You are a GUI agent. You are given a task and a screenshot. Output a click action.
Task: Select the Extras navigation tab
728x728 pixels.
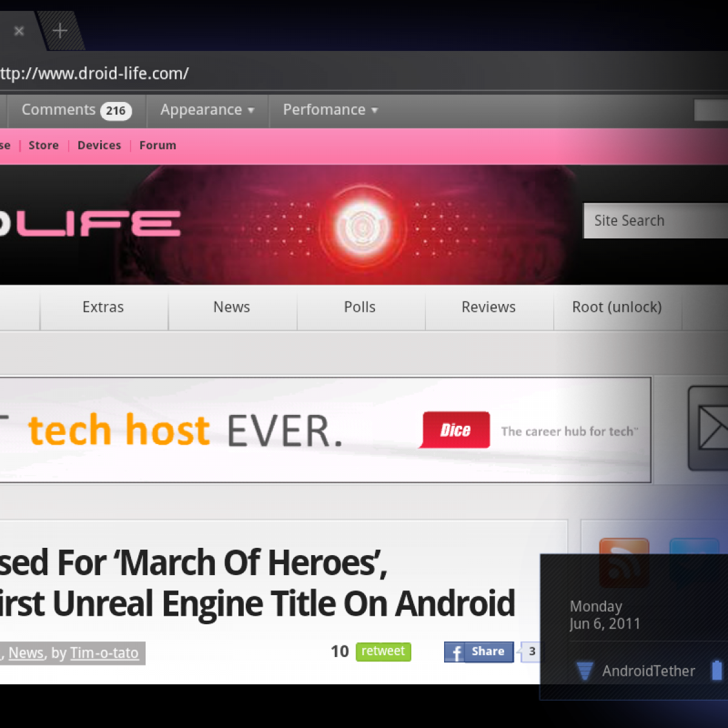[x=103, y=308]
